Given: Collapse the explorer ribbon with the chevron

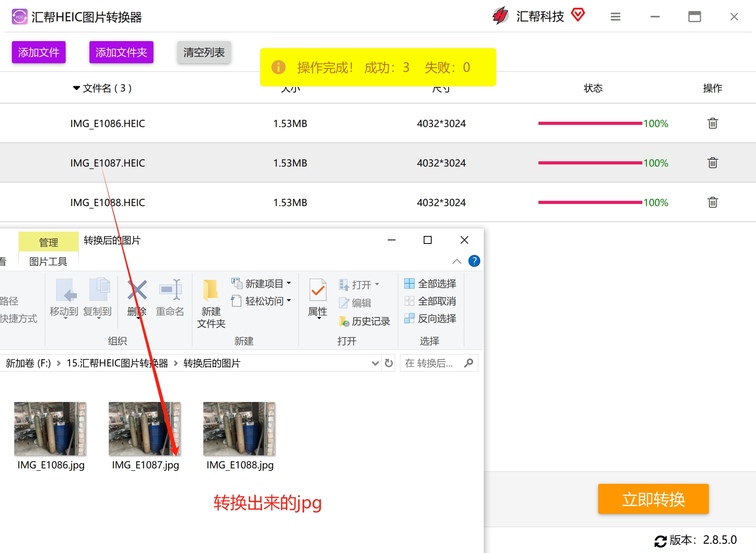Looking at the screenshot, I should (x=457, y=261).
